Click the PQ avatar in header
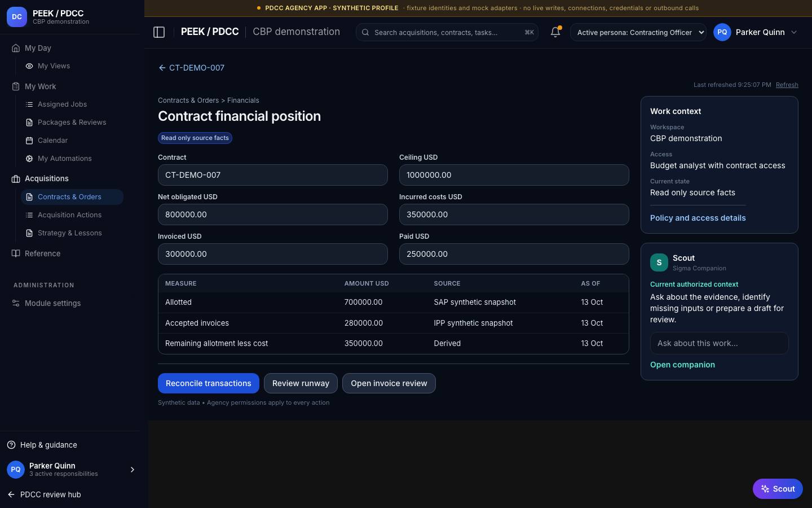The width and height of the screenshot is (812, 508). click(722, 32)
